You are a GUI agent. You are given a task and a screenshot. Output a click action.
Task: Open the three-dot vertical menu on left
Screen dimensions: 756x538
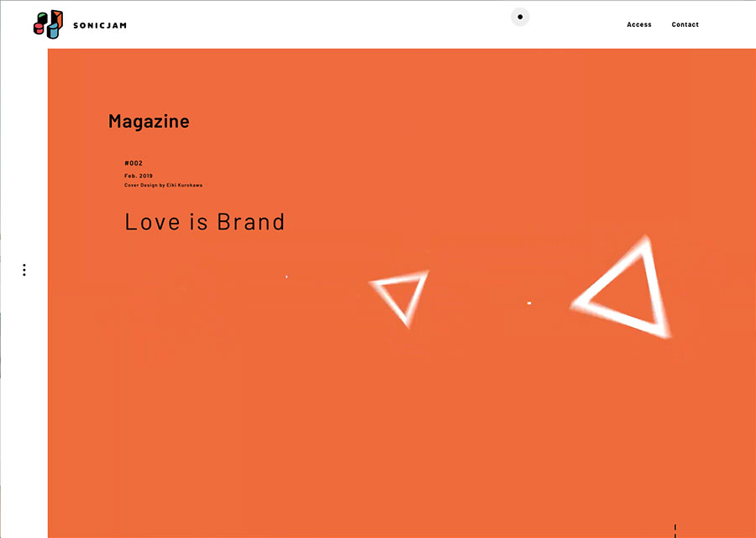click(24, 270)
